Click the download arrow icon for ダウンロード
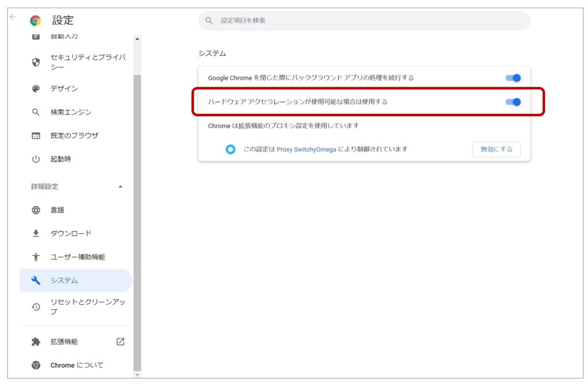The height and width of the screenshot is (384, 588). point(36,233)
